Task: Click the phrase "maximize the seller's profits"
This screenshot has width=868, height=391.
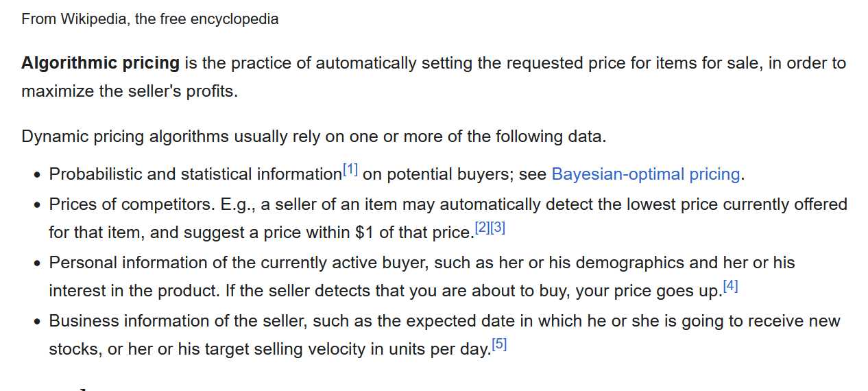Action: coord(129,91)
